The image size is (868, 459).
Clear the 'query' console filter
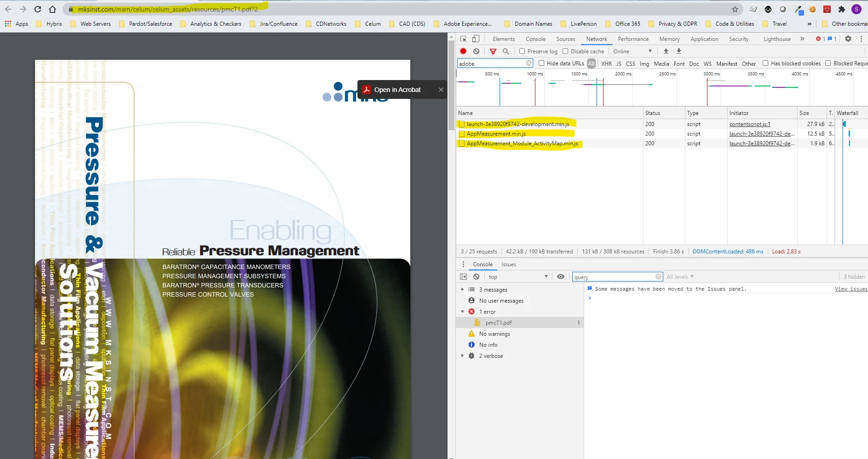(658, 276)
